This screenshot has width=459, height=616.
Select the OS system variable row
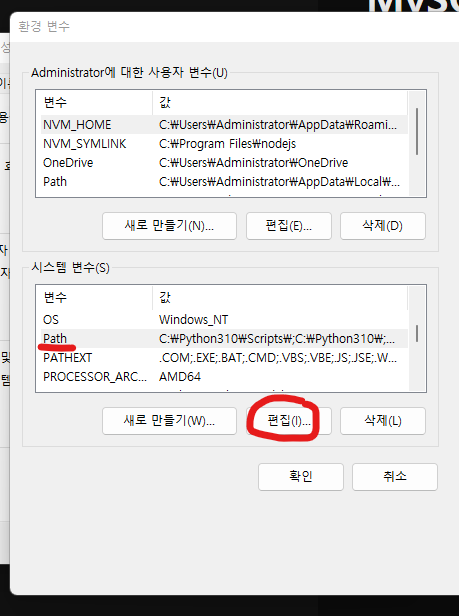pyautogui.click(x=224, y=319)
